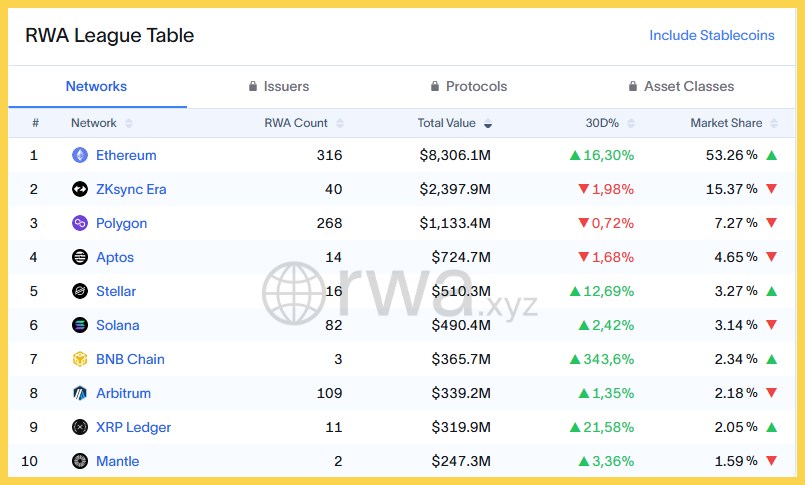Click Ethereum's RWA count 316

point(329,155)
